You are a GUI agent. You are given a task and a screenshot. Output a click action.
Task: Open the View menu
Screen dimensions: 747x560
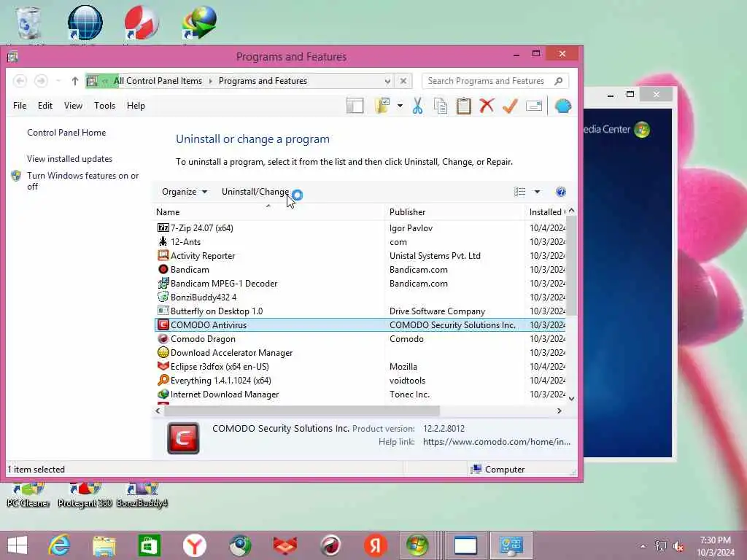(74, 106)
